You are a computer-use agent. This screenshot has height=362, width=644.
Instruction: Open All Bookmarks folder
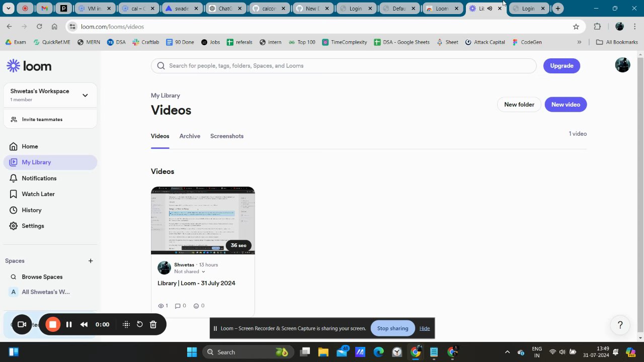coord(617,42)
